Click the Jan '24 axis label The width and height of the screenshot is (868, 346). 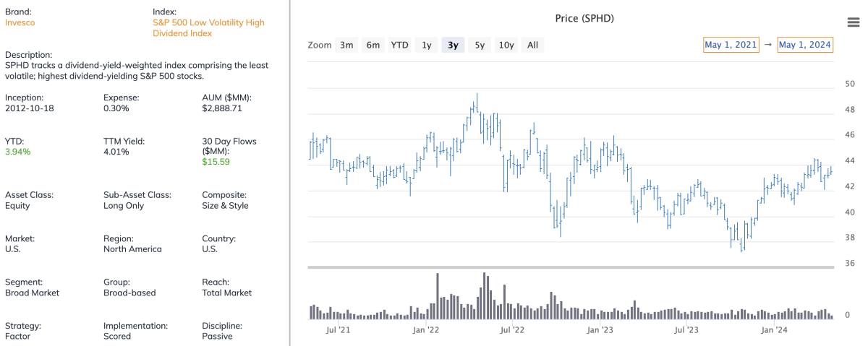(x=775, y=330)
